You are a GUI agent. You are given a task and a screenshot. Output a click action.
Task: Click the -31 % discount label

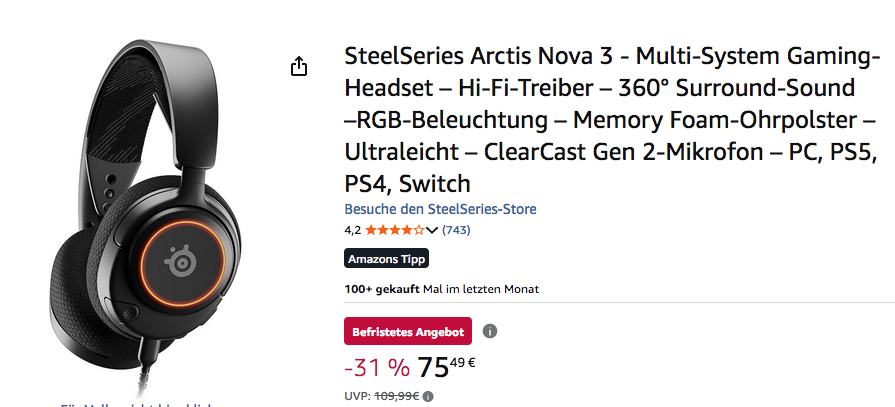[x=376, y=367]
